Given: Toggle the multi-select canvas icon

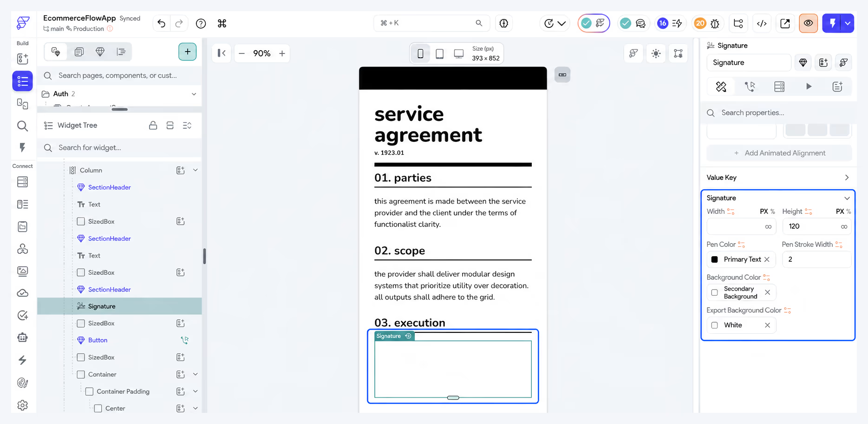Looking at the screenshot, I should coord(678,53).
